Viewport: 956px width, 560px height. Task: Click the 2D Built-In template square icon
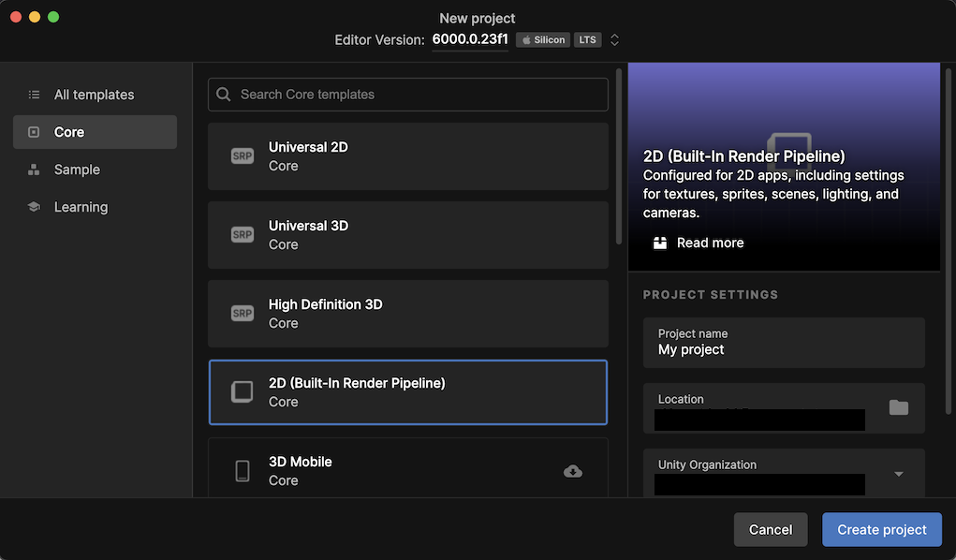pyautogui.click(x=243, y=391)
